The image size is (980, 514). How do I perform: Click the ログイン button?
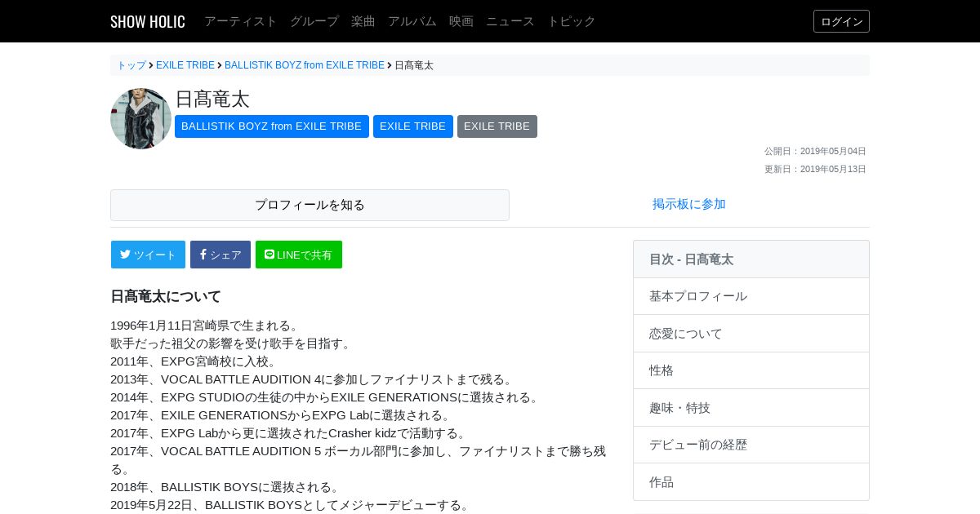[x=841, y=21]
